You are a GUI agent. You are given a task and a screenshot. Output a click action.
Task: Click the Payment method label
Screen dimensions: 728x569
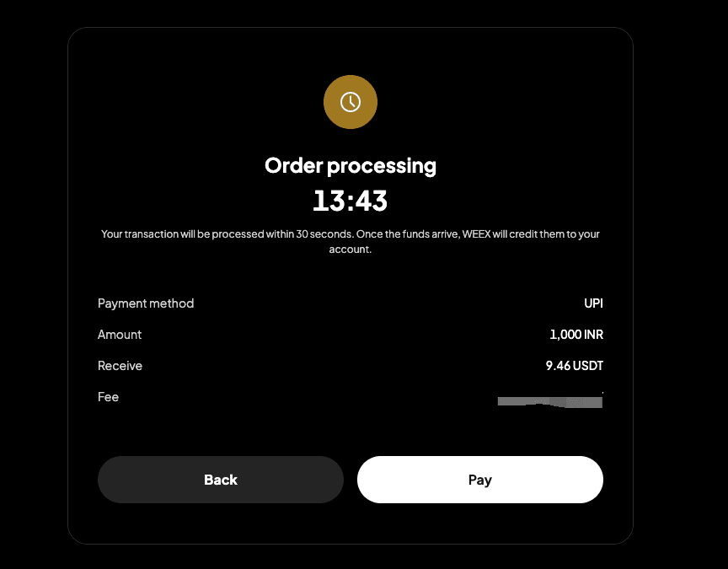click(146, 303)
